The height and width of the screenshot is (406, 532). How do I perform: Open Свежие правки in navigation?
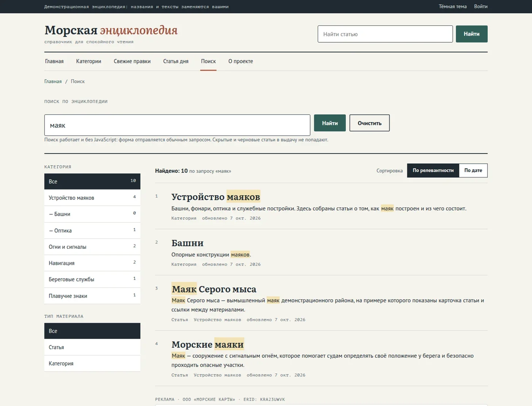pos(132,61)
